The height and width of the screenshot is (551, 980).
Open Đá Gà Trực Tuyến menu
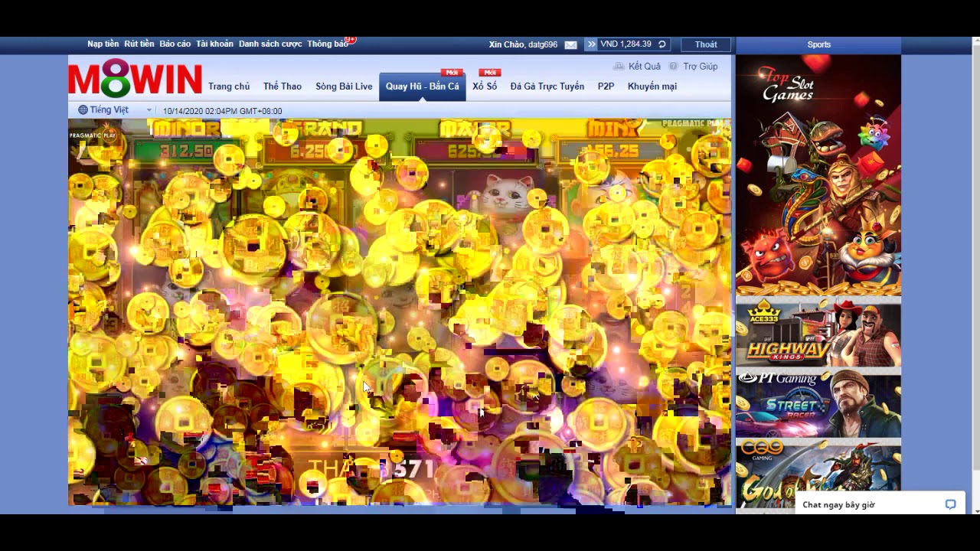click(x=547, y=86)
